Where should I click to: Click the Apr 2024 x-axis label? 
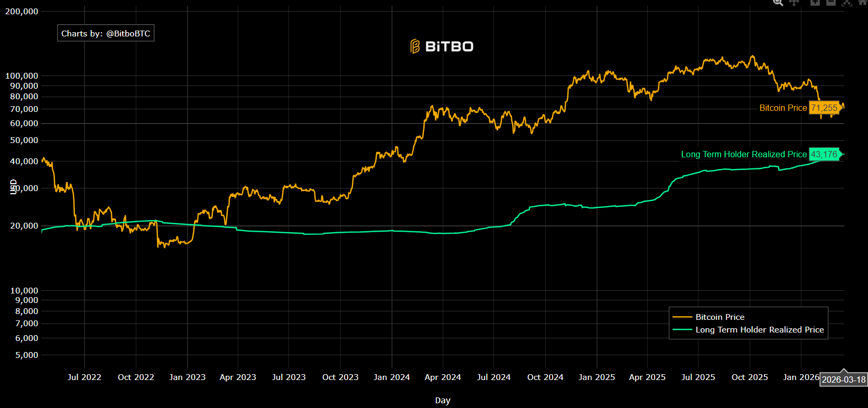[443, 377]
